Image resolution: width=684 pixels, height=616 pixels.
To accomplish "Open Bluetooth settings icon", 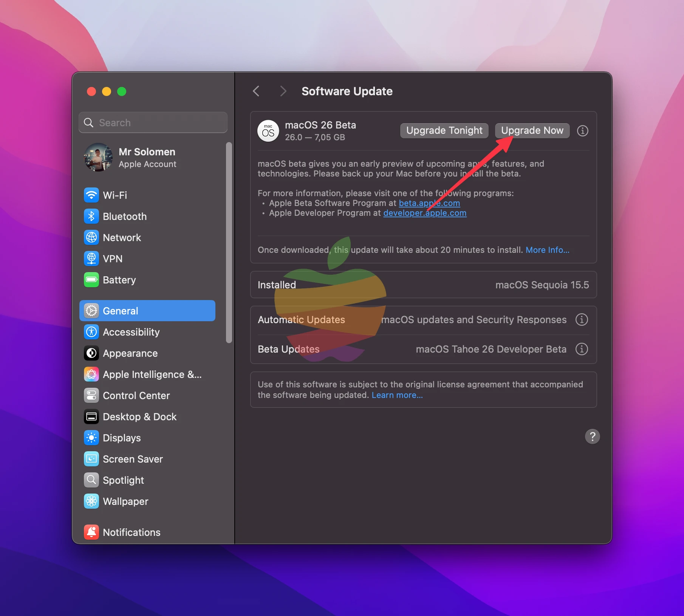I will coord(91,217).
